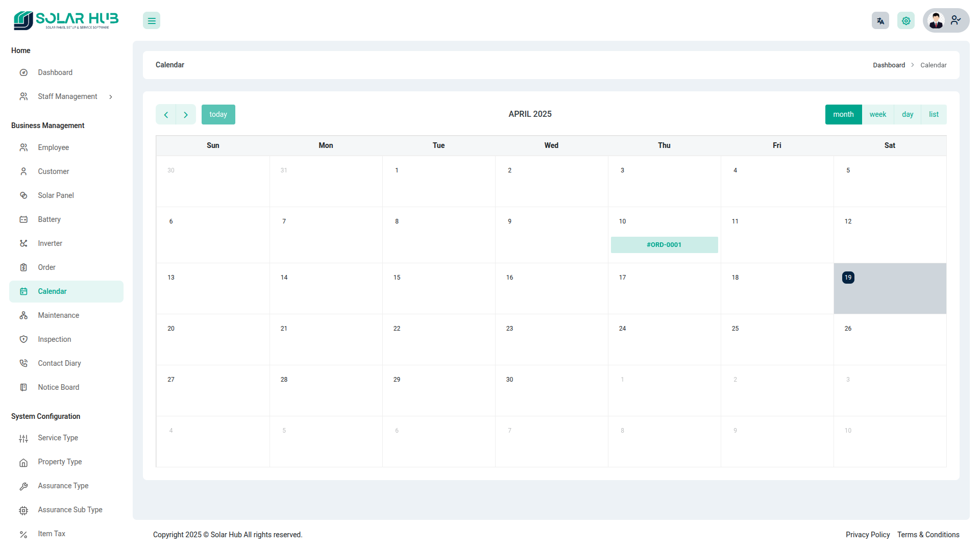This screenshot has height=551, width=980.
Task: Click the Dashboard breadcrumb link
Action: click(x=888, y=65)
